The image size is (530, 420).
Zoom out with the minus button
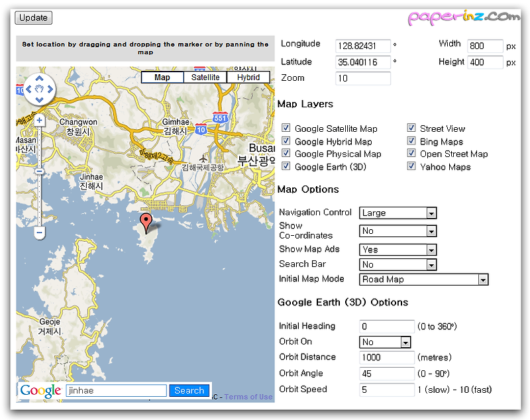[40, 233]
